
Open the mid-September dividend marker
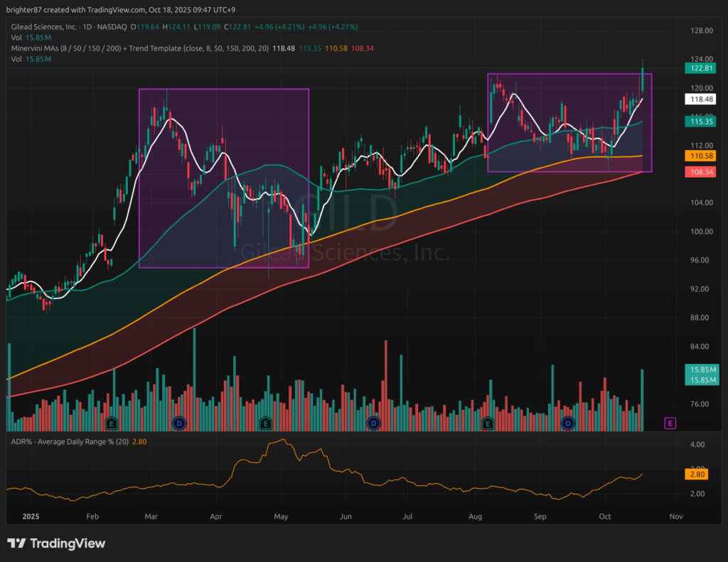point(568,423)
